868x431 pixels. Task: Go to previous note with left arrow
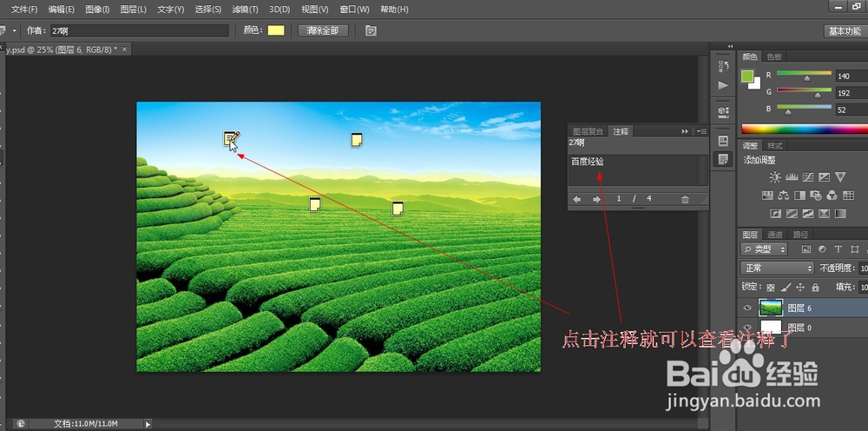pyautogui.click(x=577, y=199)
